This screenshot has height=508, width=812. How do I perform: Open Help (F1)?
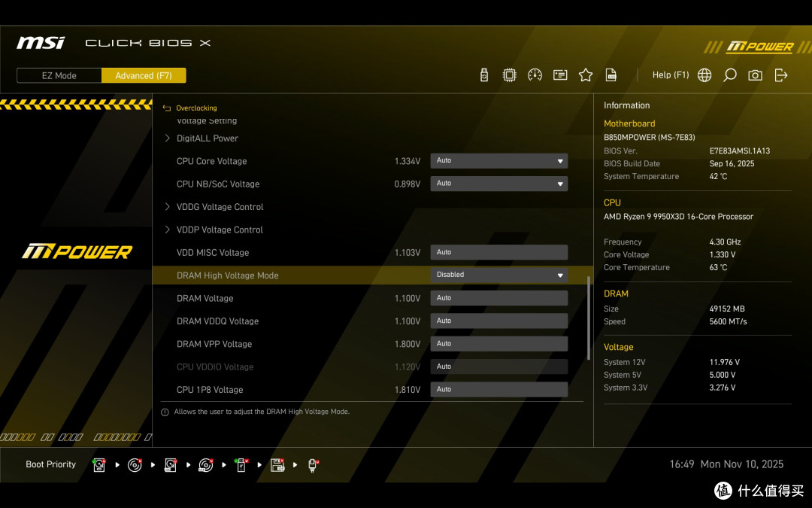(671, 75)
